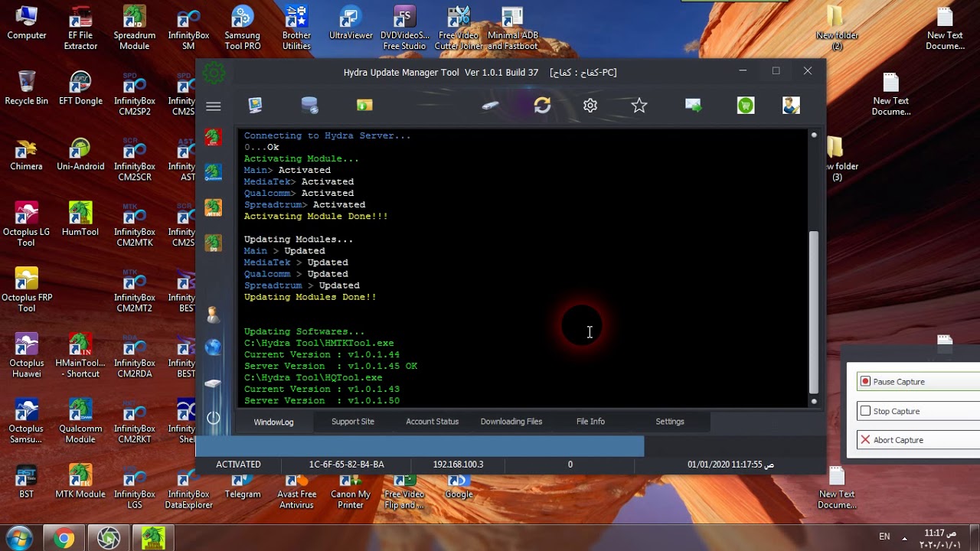Click the green shopping cart icon
980x551 pixels.
[746, 106]
